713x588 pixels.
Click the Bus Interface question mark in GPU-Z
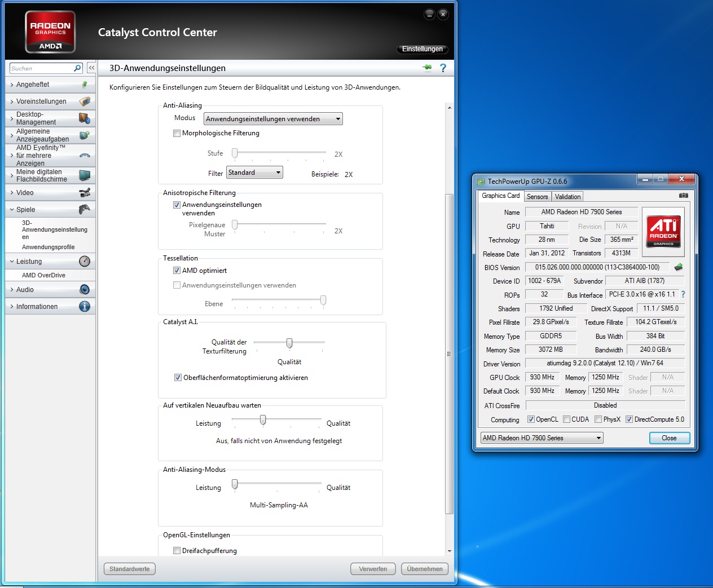click(x=683, y=294)
